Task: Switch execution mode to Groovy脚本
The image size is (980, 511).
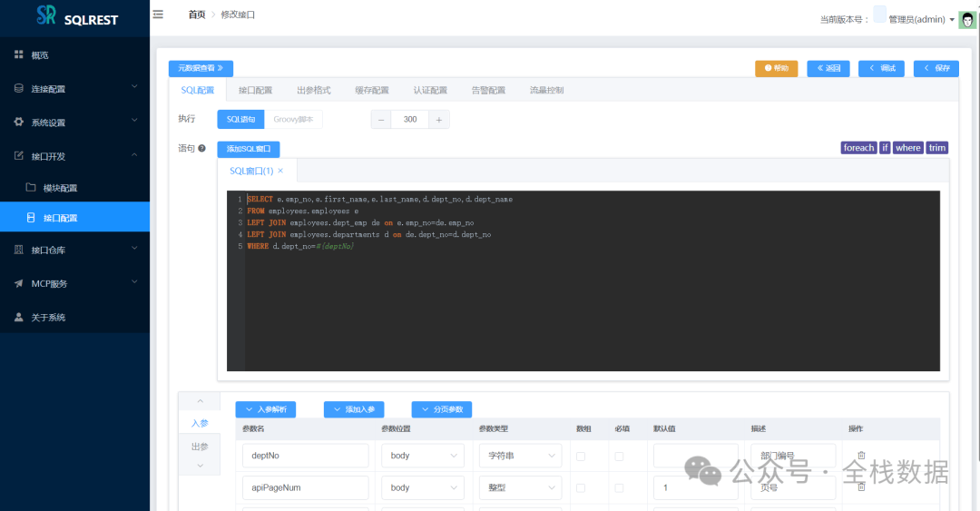Action: pyautogui.click(x=293, y=119)
